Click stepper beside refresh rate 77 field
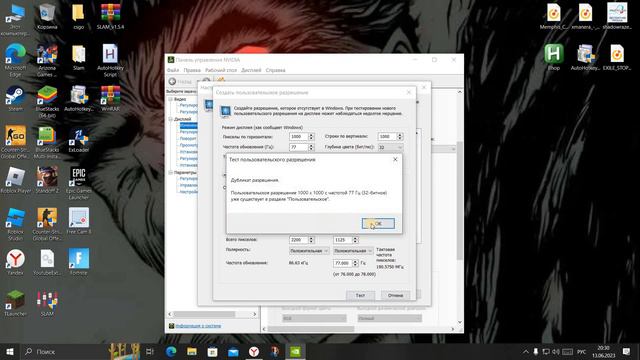The image size is (640, 360). (x=311, y=147)
